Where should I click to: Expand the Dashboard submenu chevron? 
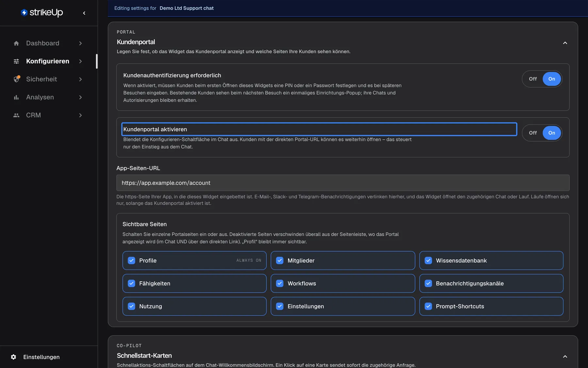coord(80,43)
